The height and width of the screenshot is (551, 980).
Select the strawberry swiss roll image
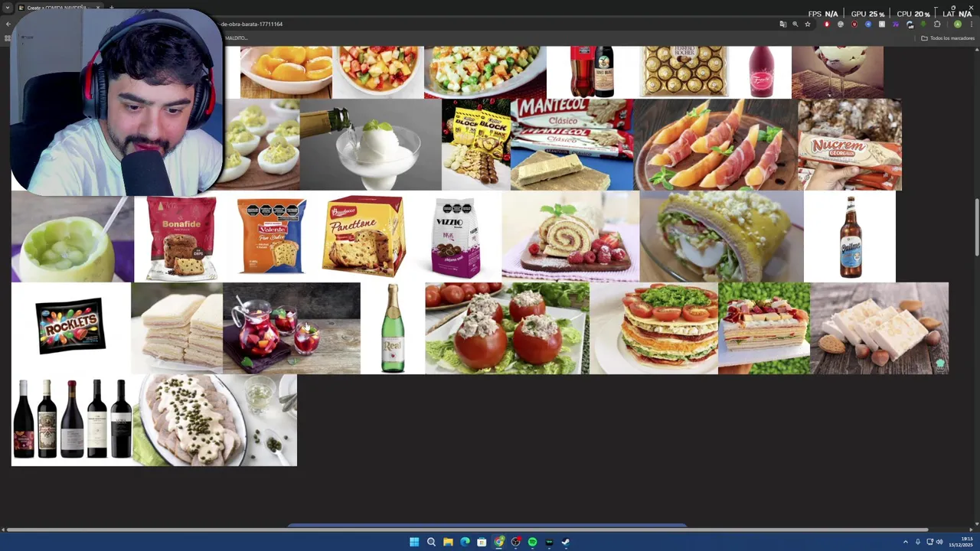(570, 236)
